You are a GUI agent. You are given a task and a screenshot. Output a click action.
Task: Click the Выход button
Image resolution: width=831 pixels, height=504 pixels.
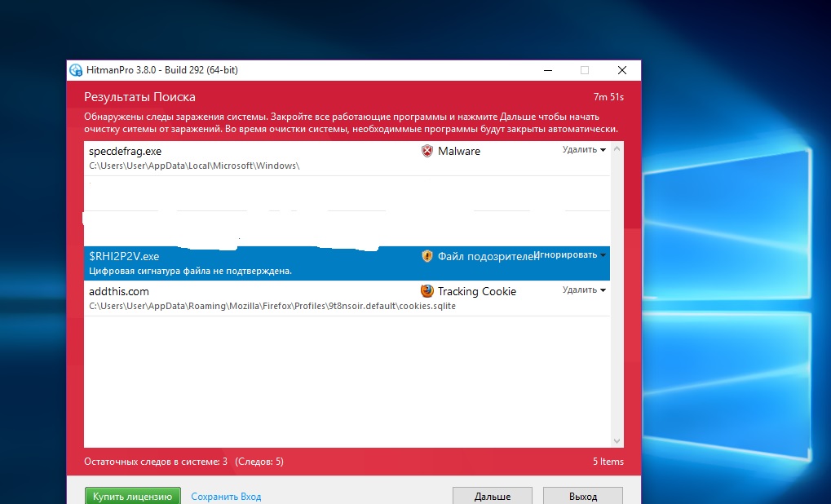click(x=583, y=496)
